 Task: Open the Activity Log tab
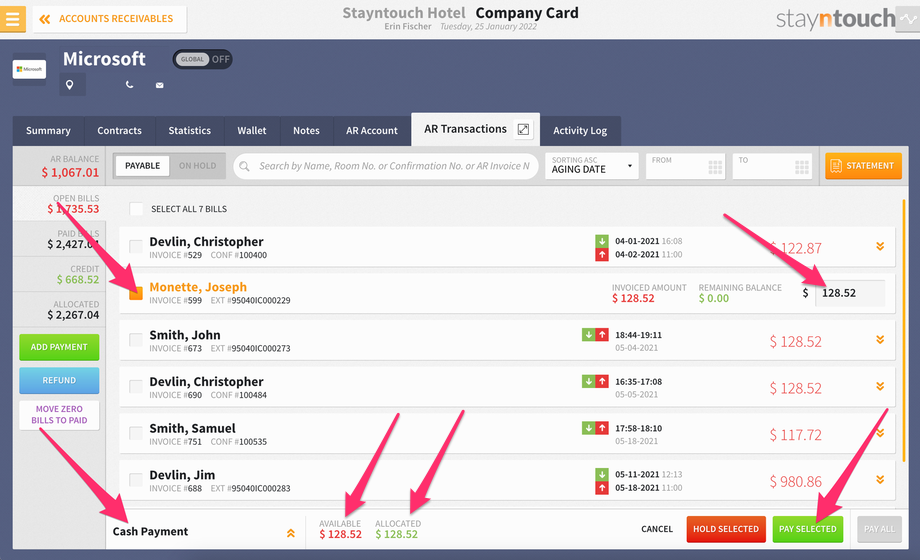pyautogui.click(x=580, y=130)
